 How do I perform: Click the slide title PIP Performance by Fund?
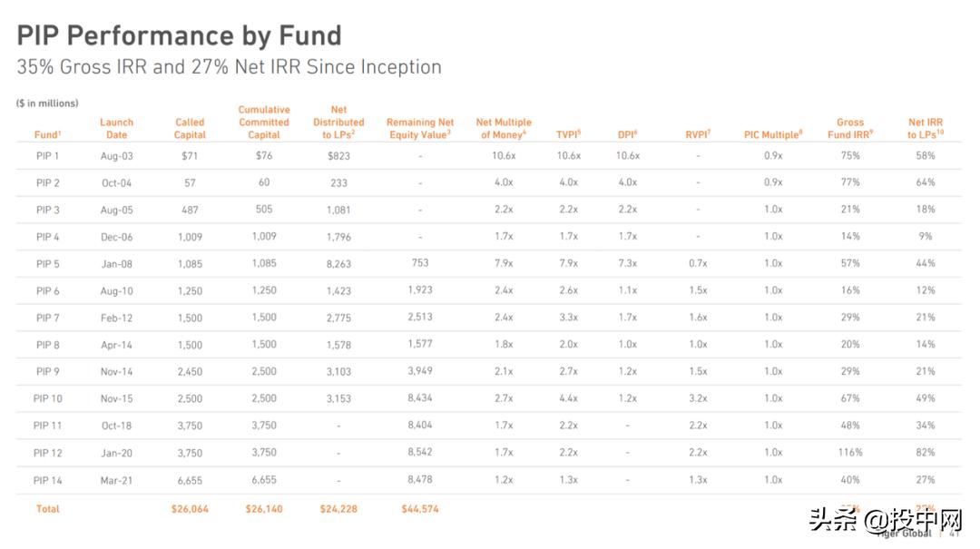pyautogui.click(x=180, y=35)
